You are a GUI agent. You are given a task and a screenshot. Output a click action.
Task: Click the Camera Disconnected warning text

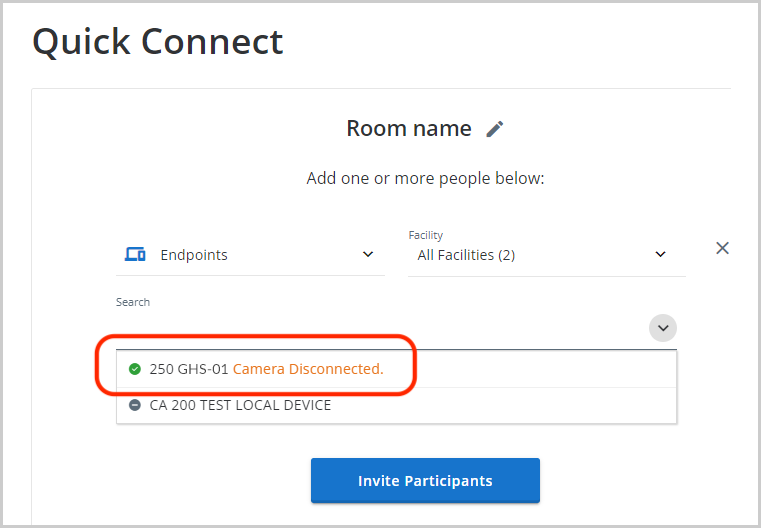[x=308, y=369]
